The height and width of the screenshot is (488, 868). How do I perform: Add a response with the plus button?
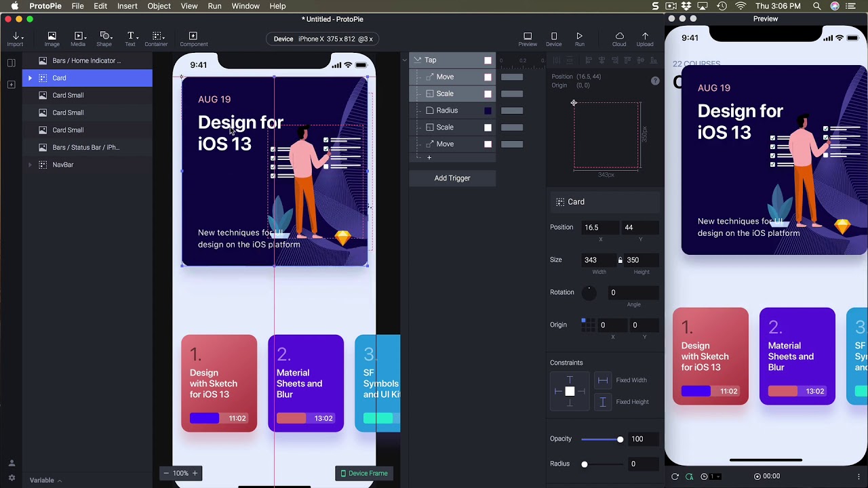[x=429, y=157]
